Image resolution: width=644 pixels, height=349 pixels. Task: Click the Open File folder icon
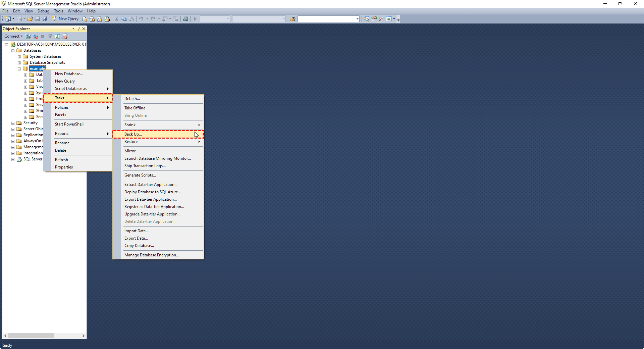click(30, 19)
